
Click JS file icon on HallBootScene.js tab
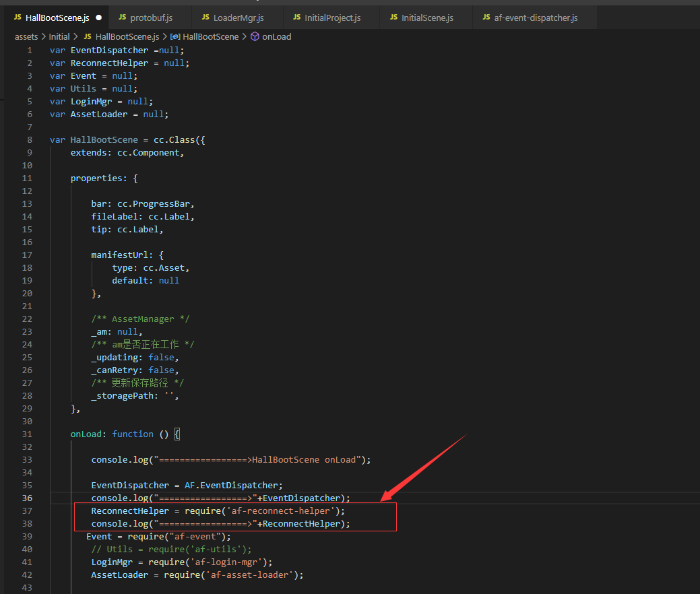(18, 17)
